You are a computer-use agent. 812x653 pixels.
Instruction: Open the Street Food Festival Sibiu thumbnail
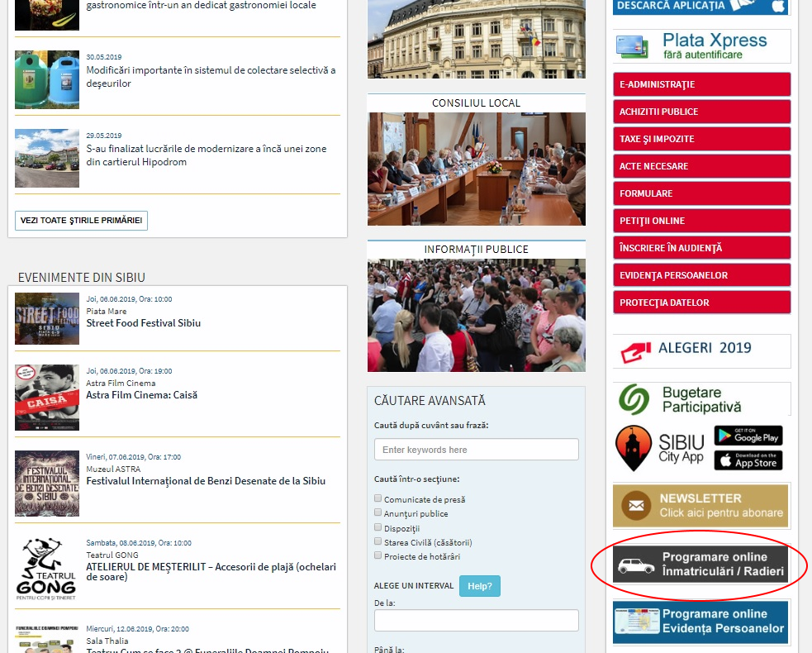(x=45, y=319)
